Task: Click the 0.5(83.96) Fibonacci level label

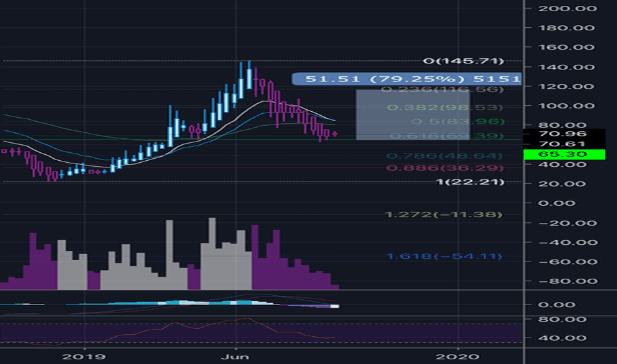Action: (x=457, y=122)
